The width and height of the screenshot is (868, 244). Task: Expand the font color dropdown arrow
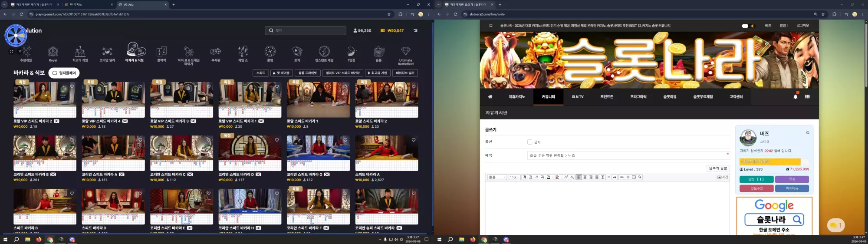pos(552,177)
